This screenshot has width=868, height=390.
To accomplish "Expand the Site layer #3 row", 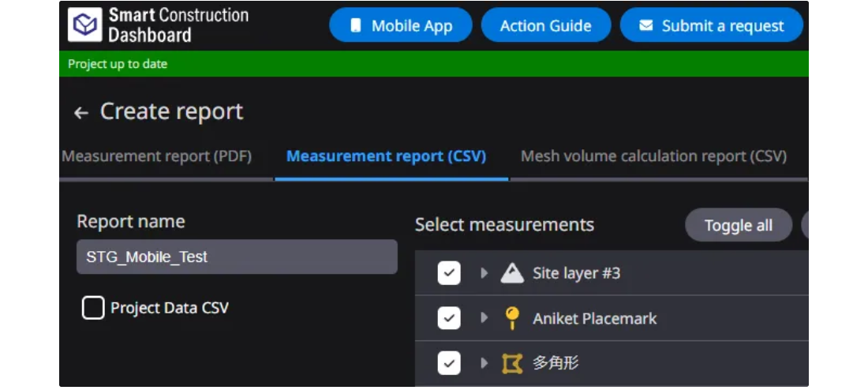I will coord(485,273).
